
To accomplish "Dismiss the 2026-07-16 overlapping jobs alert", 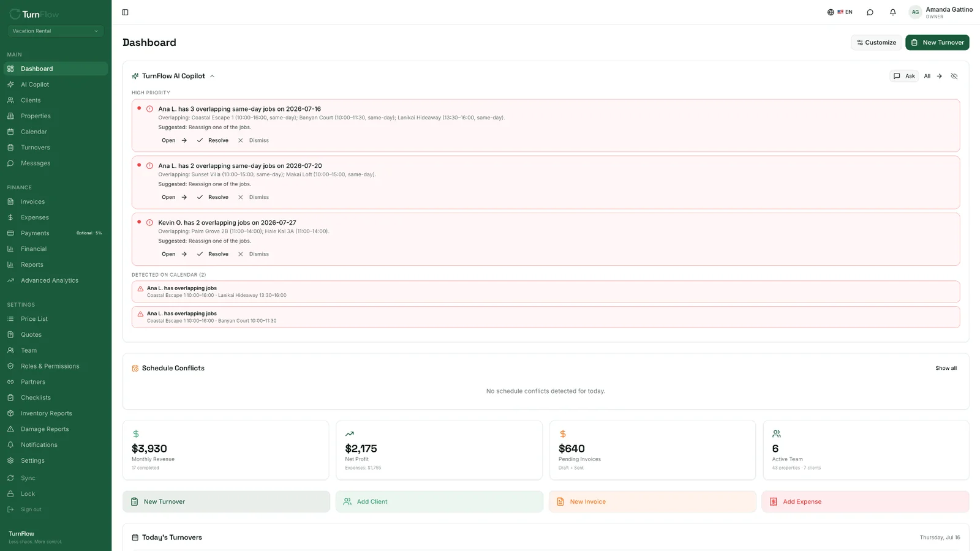I will [254, 140].
